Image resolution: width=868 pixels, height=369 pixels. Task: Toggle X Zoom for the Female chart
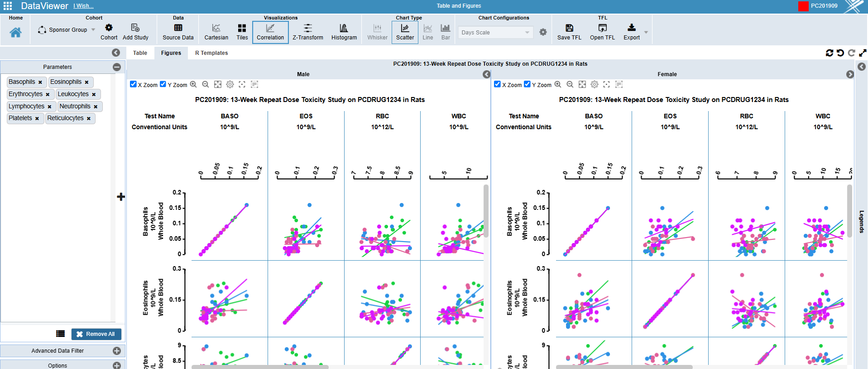click(x=497, y=84)
